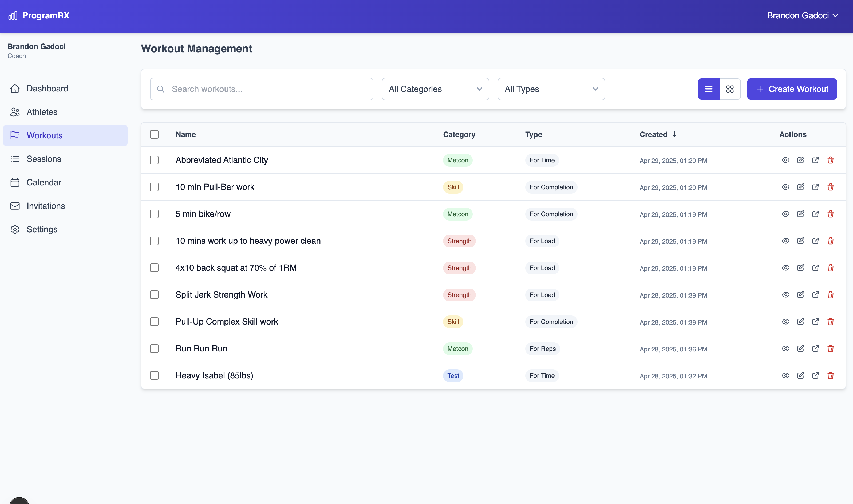The width and height of the screenshot is (853, 504).
Task: Click the Apr 28, 2025, 01:32 PM date
Action: tap(673, 376)
